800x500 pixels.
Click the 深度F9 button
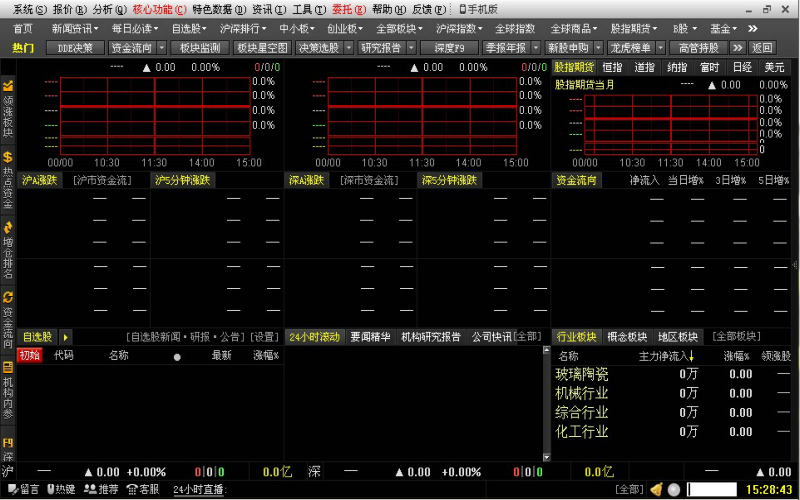(x=449, y=48)
